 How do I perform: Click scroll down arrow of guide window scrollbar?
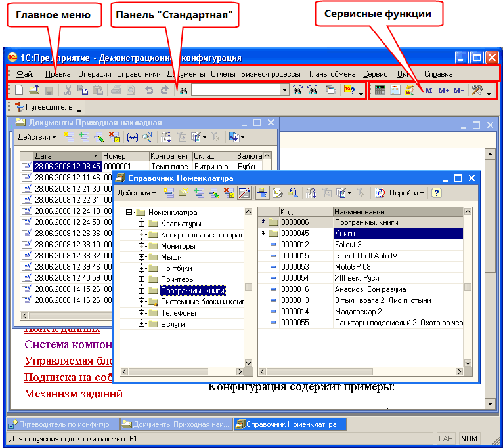[490, 404]
